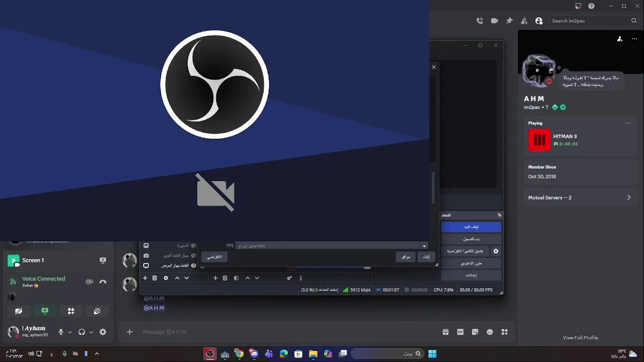Stop streaming Screen 1 icon
644x362 pixels.
pos(103,260)
